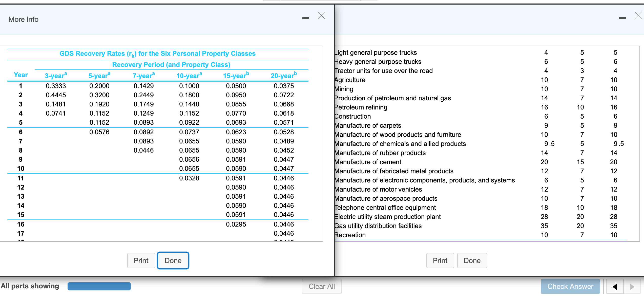Minimize the More Info dialog
This screenshot has width=644, height=297.
click(x=306, y=18)
